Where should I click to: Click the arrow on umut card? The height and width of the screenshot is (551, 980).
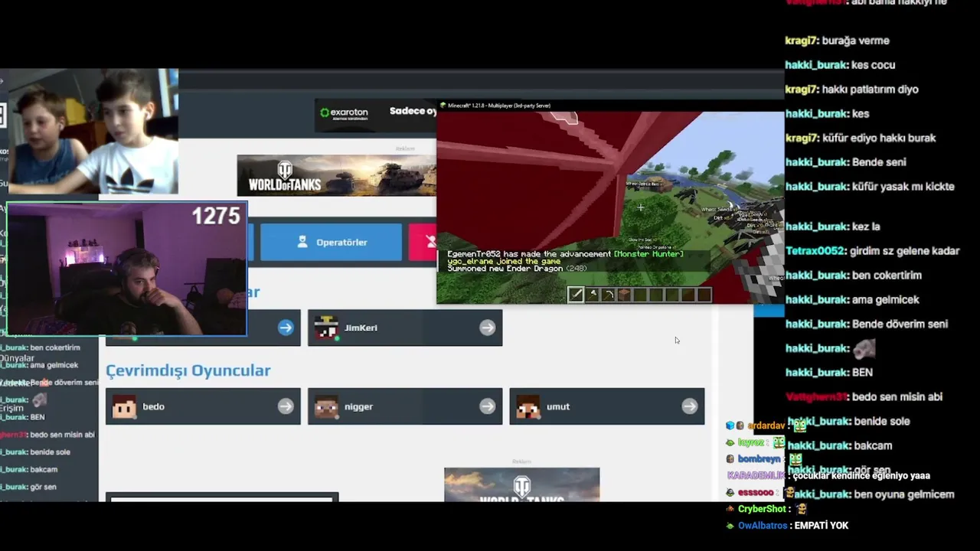(689, 406)
